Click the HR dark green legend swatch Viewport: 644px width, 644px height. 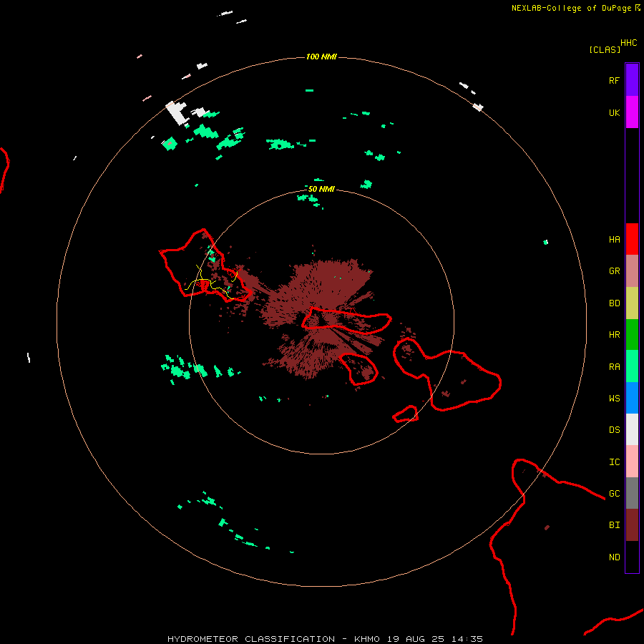click(x=632, y=335)
